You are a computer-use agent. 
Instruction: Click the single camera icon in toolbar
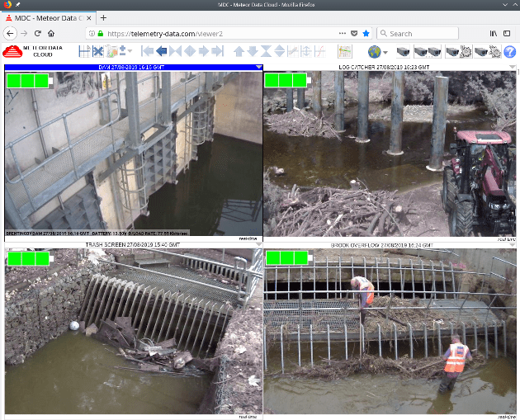click(404, 51)
